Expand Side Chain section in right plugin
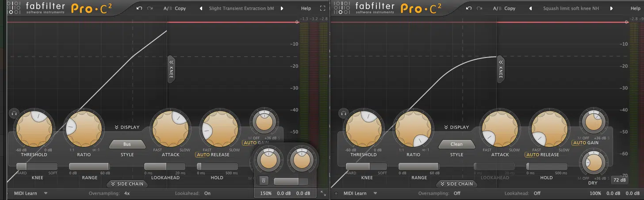 coord(457,184)
